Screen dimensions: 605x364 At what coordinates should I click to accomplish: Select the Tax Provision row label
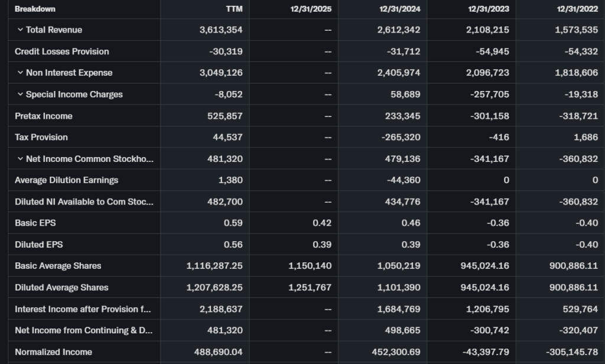(x=41, y=137)
